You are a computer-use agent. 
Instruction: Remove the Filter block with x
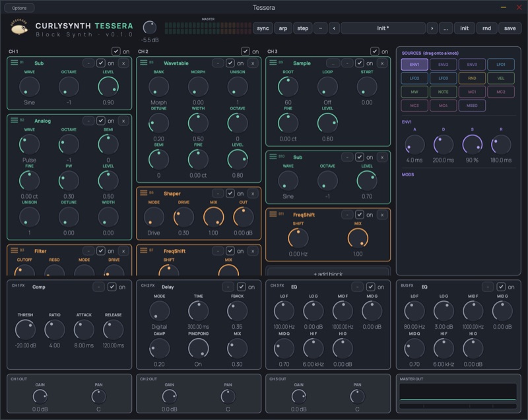click(x=123, y=251)
